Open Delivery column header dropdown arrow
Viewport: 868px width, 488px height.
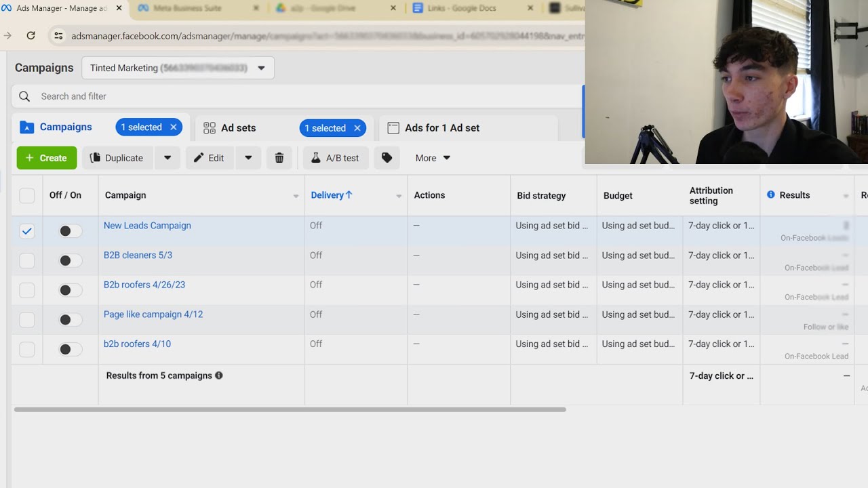tap(399, 196)
